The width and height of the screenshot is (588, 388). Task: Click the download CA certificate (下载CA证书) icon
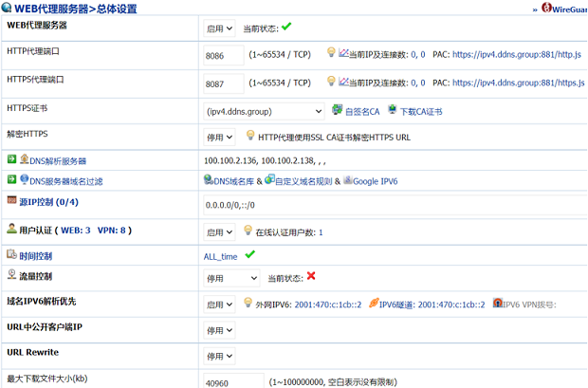coord(393,110)
